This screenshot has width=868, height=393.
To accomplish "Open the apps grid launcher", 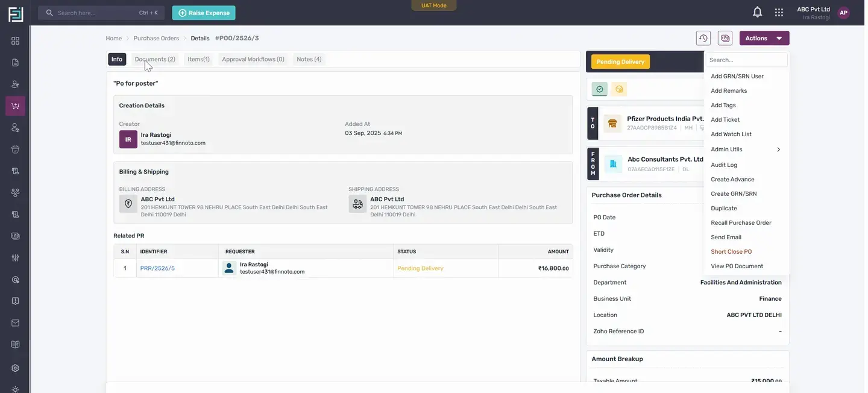I will click(779, 12).
